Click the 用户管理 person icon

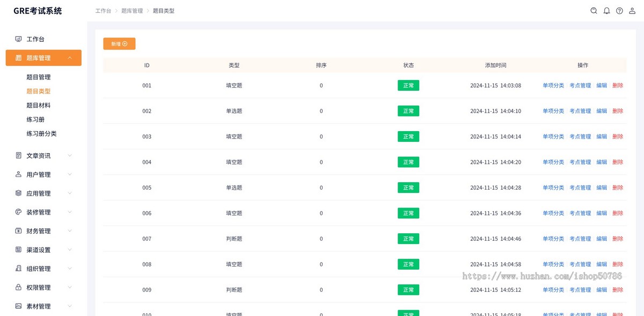click(x=18, y=175)
